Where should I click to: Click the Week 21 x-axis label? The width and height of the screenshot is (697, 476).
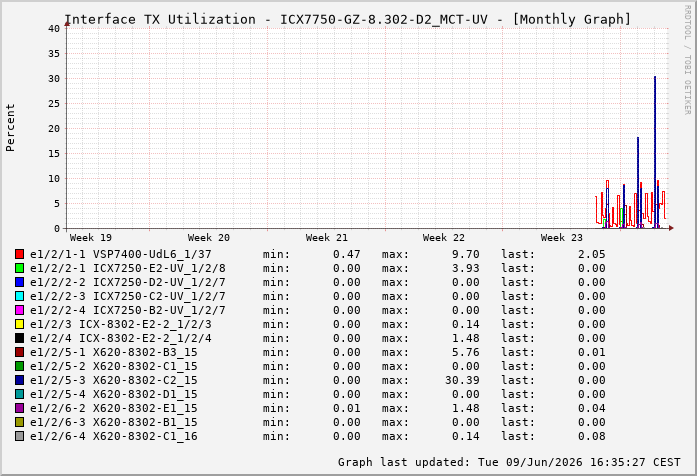pyautogui.click(x=326, y=237)
